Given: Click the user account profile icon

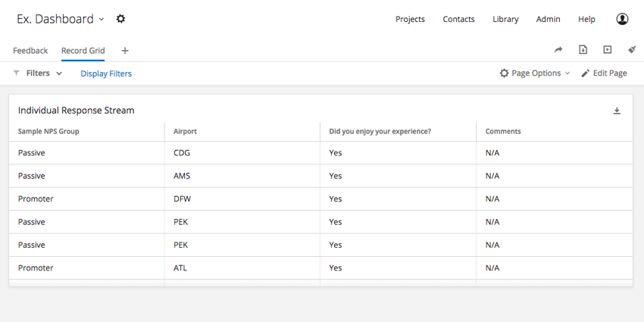Looking at the screenshot, I should [x=622, y=19].
